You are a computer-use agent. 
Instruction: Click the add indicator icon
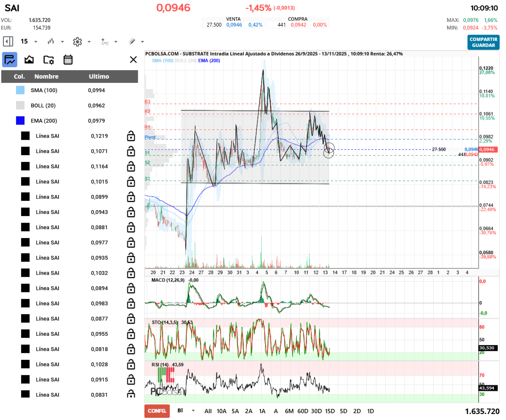(105, 41)
